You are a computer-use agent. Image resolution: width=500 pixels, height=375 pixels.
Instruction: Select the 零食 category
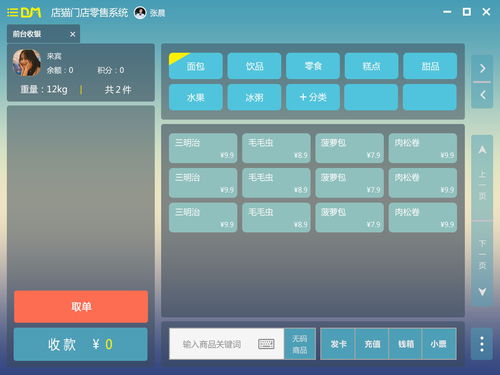313,66
